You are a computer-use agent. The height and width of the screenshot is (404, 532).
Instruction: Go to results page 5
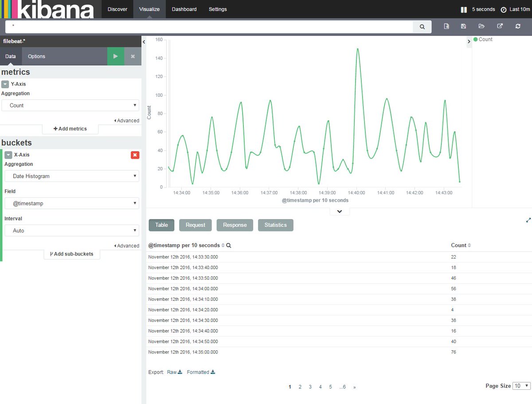[331, 387]
